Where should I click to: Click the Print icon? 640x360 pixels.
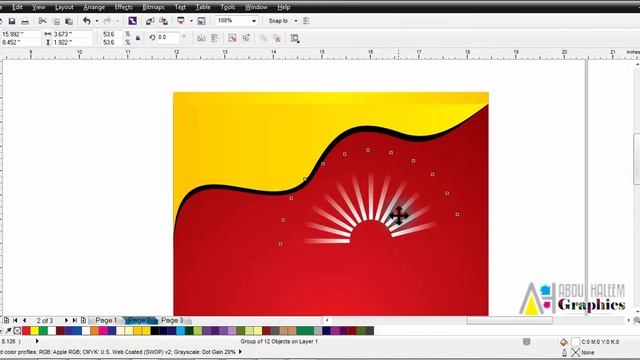(x=25, y=21)
